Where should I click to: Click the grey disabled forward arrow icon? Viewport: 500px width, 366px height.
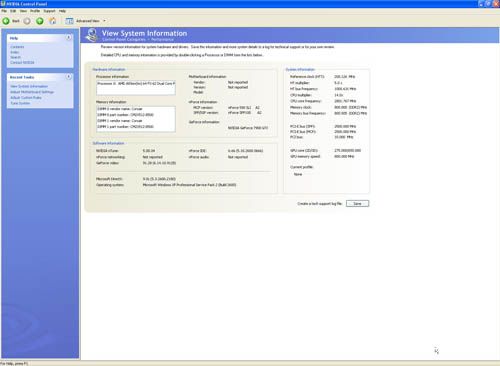[x=27, y=21]
